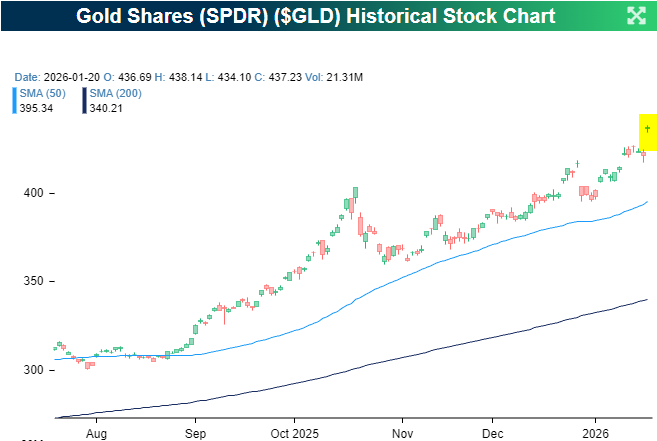Click the dark navy SMA 200 color bar
The image size is (657, 441).
pos(86,99)
